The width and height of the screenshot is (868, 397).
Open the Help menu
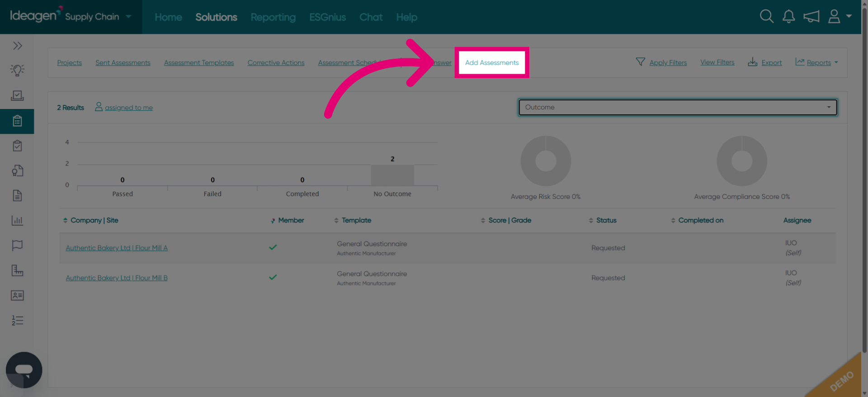point(406,17)
